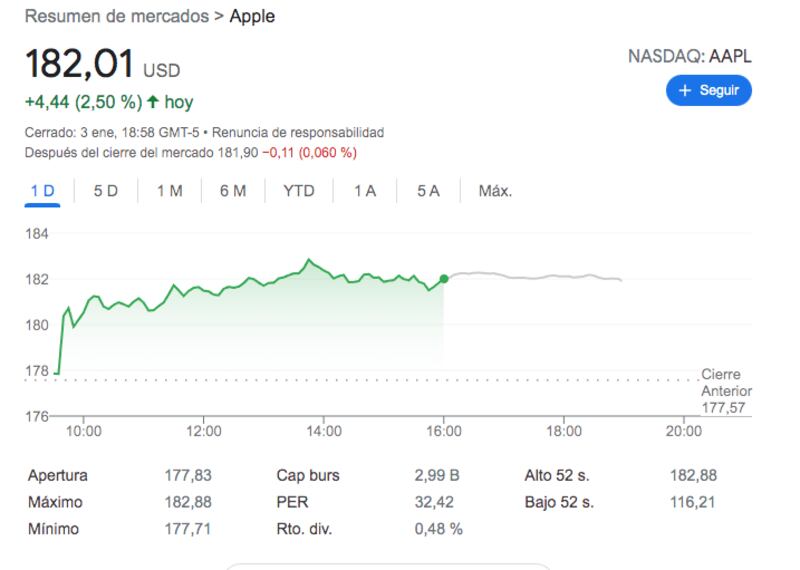Click the Máximo row label
Viewport: 800px width, 570px height.
click(x=55, y=502)
